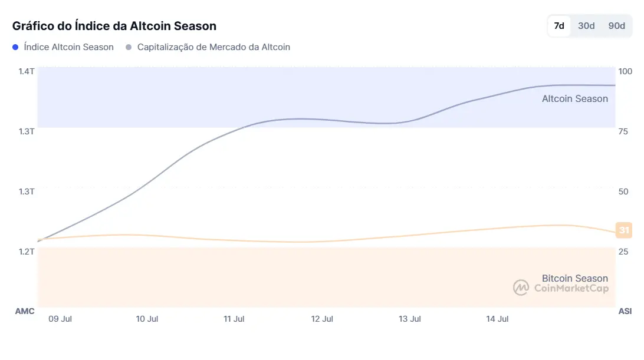This screenshot has width=644, height=360.
Task: Click the AMC axis label
Action: click(x=25, y=311)
